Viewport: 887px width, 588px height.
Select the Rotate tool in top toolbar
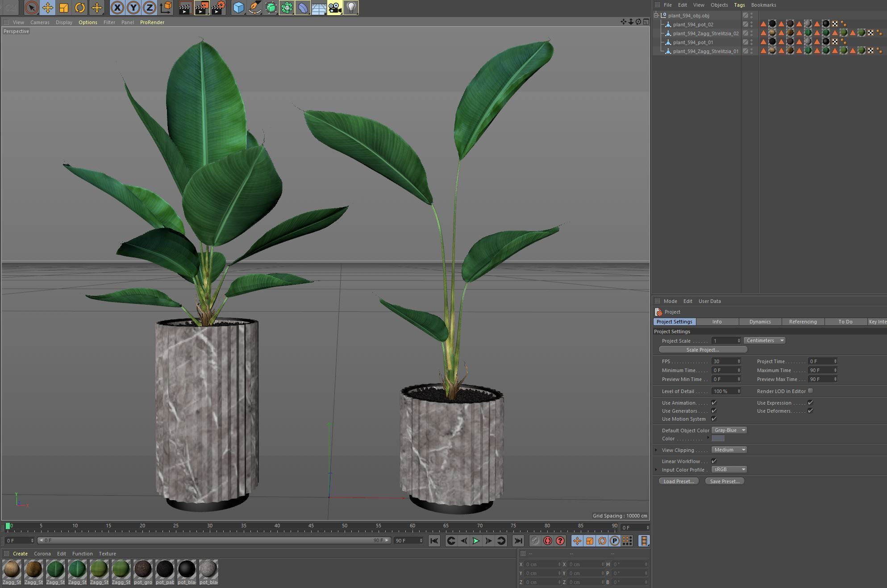click(x=80, y=8)
